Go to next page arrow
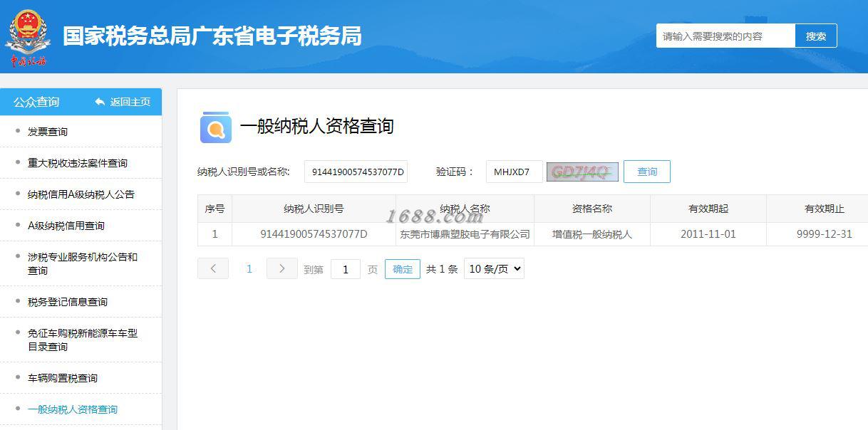Viewport: 868px width, 430px height. 281,268
